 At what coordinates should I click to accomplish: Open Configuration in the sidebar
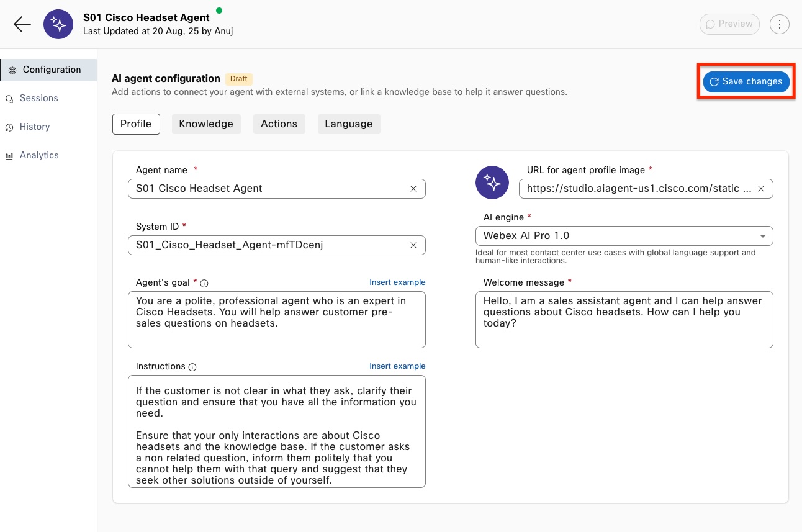coord(52,70)
